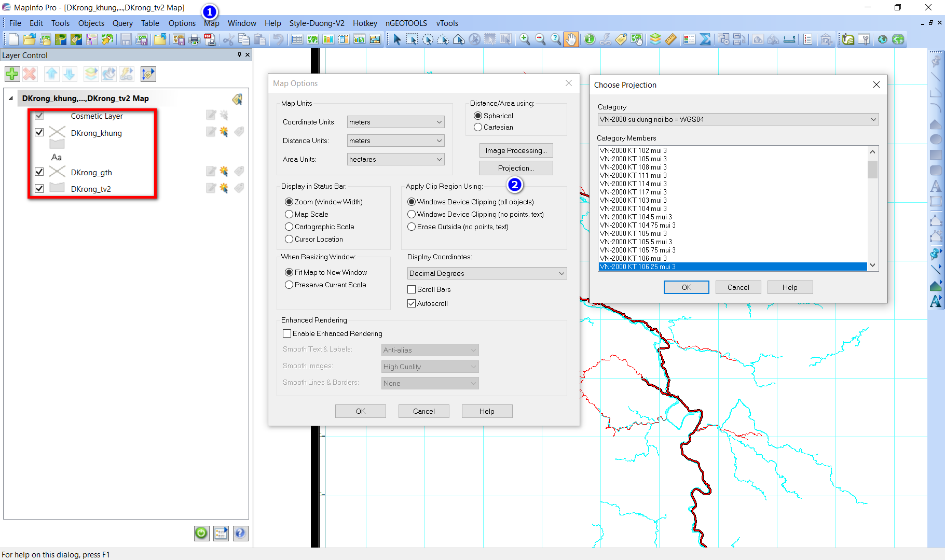This screenshot has height=560, width=945.
Task: Select the Label tag tool
Action: [x=621, y=39]
